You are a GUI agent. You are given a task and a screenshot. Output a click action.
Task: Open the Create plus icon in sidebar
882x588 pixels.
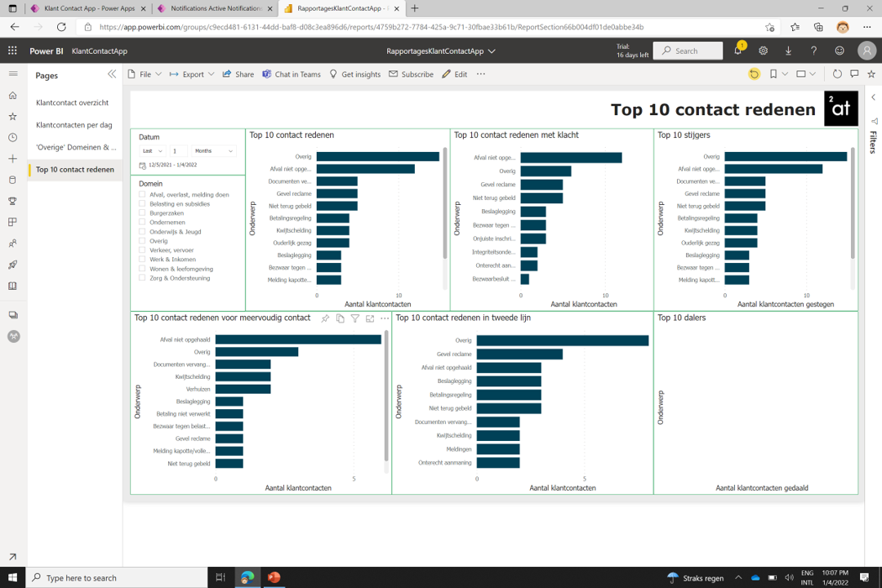[x=12, y=158]
